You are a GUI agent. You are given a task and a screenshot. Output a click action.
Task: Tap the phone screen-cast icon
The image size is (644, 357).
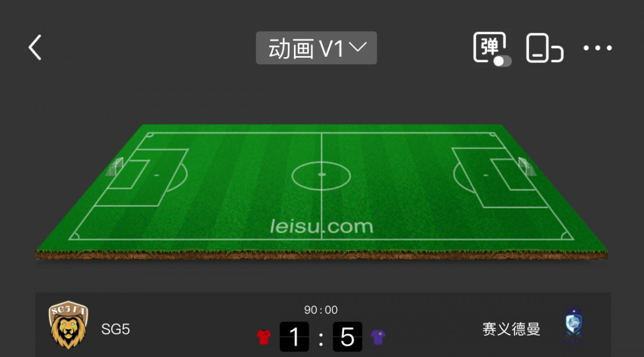point(544,48)
